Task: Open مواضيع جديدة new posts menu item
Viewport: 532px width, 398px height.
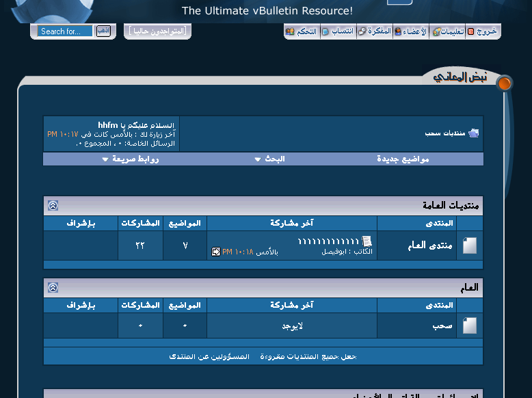Action: [403, 159]
